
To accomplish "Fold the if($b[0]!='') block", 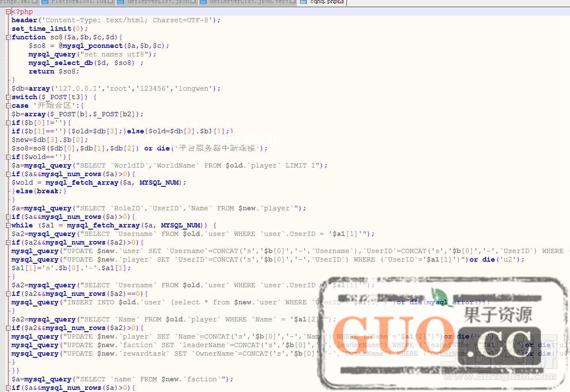I will coord(8,123).
